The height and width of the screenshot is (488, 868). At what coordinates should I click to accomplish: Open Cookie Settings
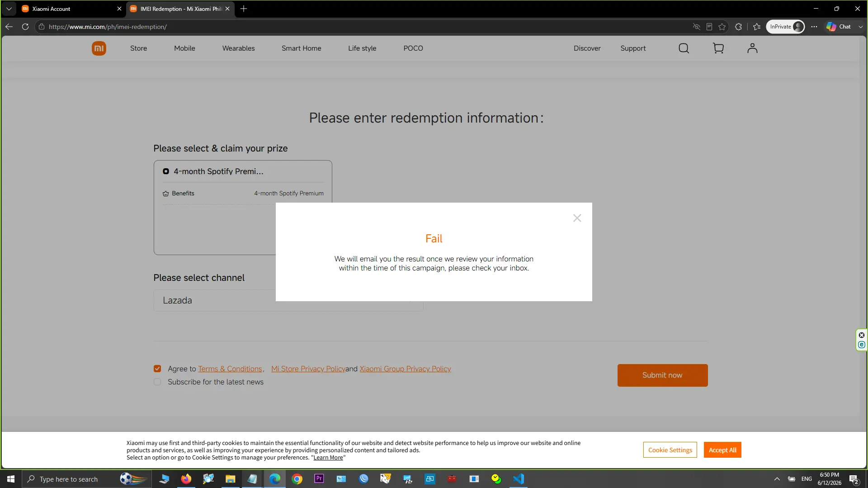click(x=670, y=450)
